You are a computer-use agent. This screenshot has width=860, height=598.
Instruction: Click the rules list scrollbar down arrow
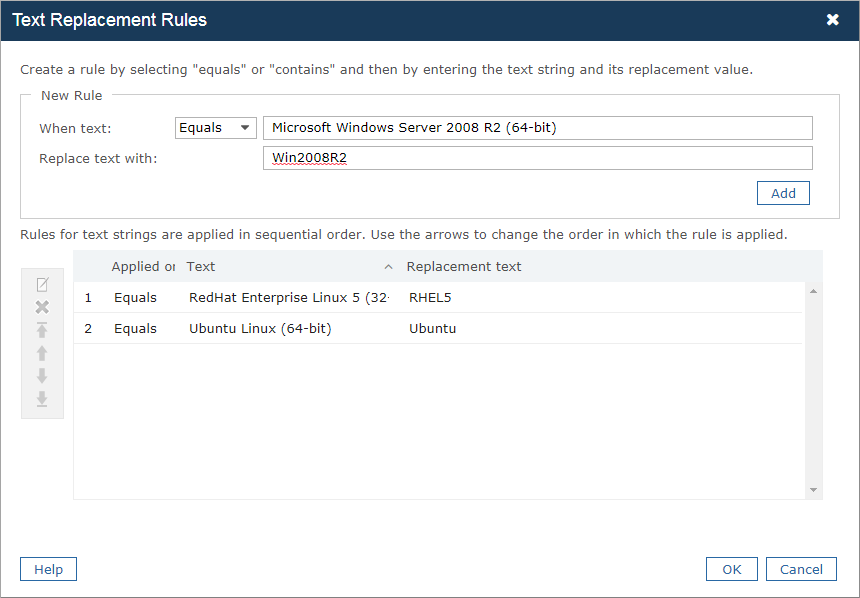tap(813, 490)
